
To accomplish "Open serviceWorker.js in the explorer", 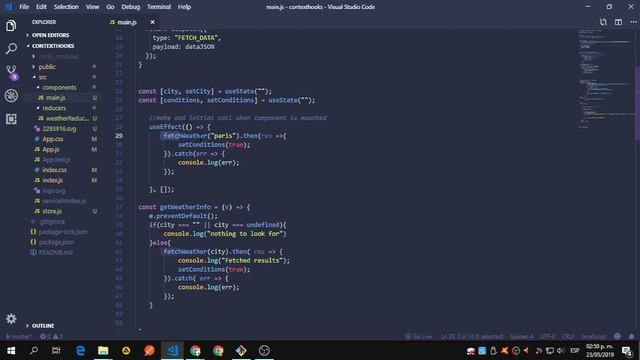I will pyautogui.click(x=64, y=201).
